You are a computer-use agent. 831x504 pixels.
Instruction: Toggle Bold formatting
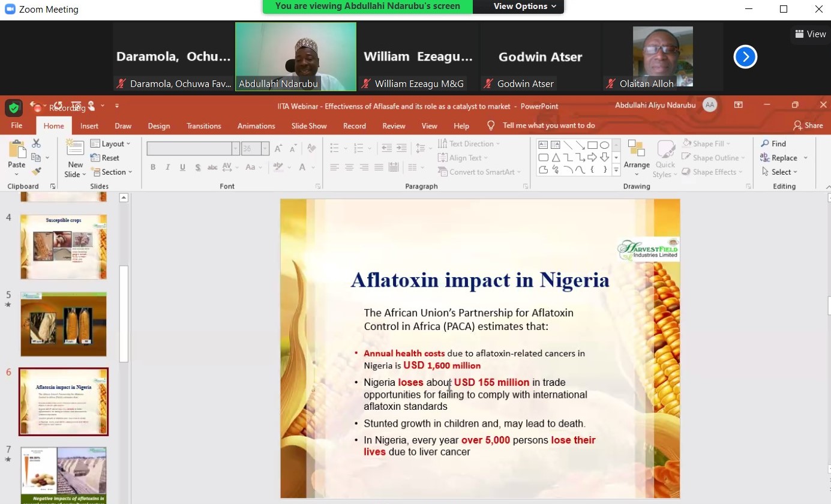pos(153,167)
